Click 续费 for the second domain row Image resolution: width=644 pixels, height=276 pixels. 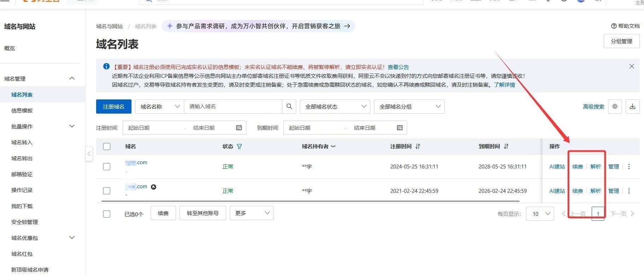pos(578,191)
